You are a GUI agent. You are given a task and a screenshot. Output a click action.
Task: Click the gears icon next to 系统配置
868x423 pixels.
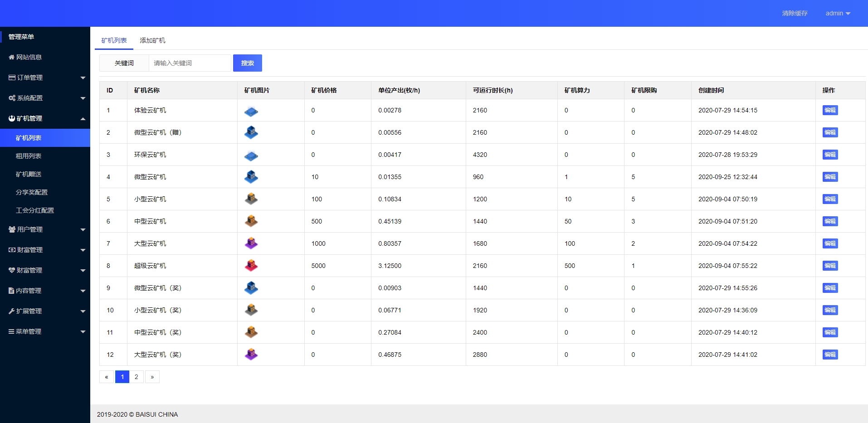pos(12,98)
